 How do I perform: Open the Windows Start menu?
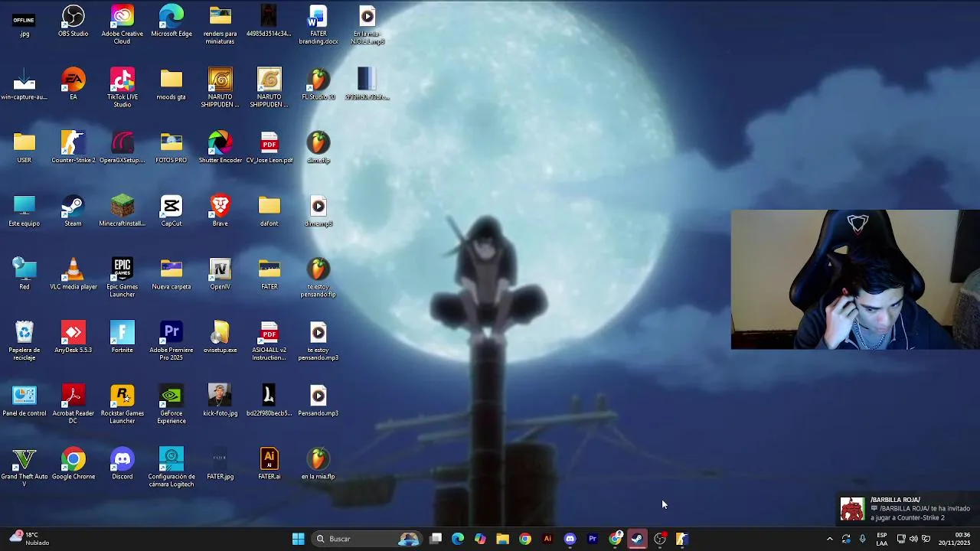point(298,539)
